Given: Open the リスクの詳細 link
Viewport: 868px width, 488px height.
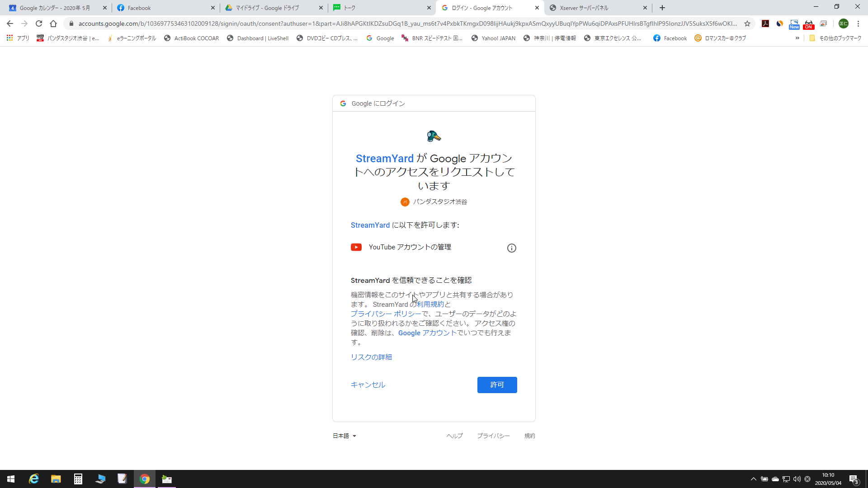Looking at the screenshot, I should point(371,357).
